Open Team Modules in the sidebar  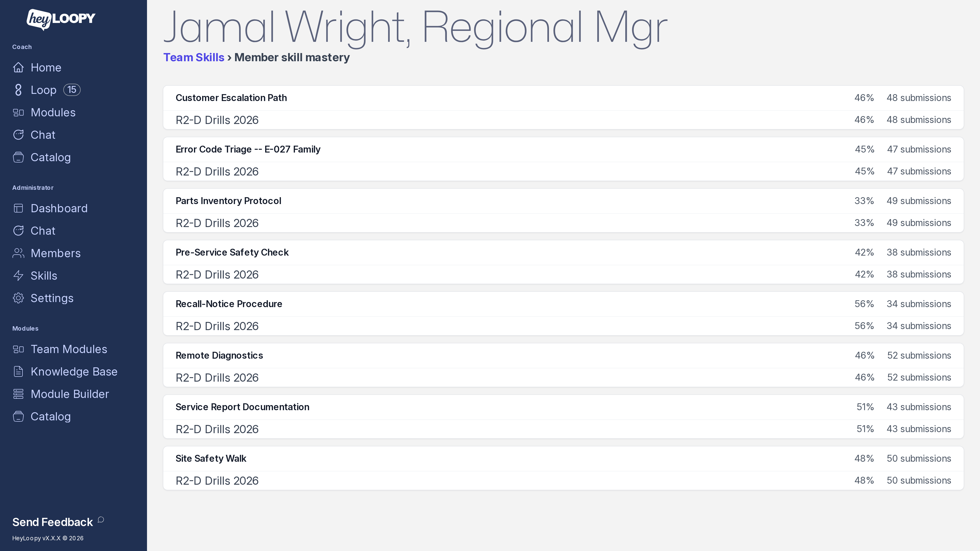coord(69,349)
